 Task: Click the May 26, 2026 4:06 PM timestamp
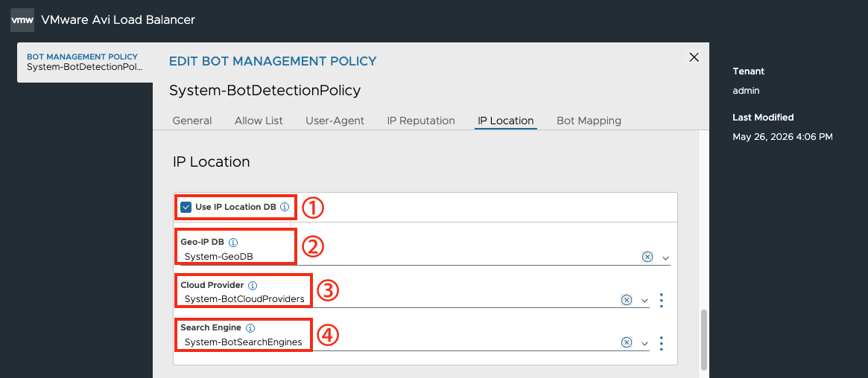pyautogui.click(x=782, y=136)
